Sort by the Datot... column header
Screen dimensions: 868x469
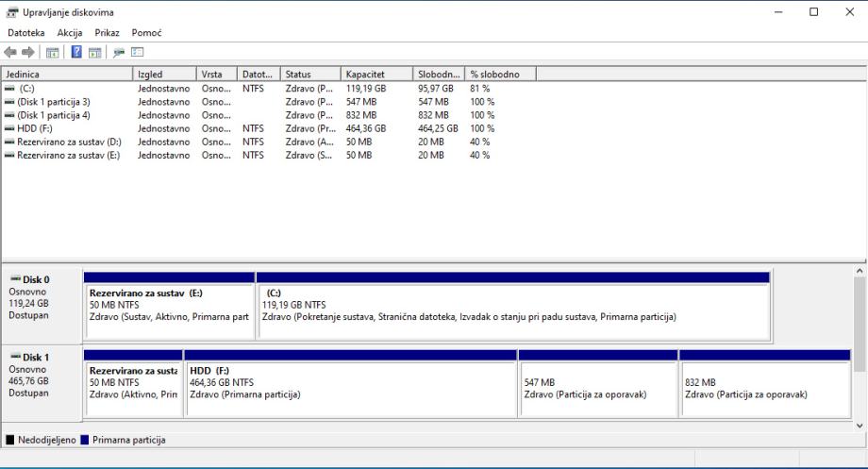259,75
